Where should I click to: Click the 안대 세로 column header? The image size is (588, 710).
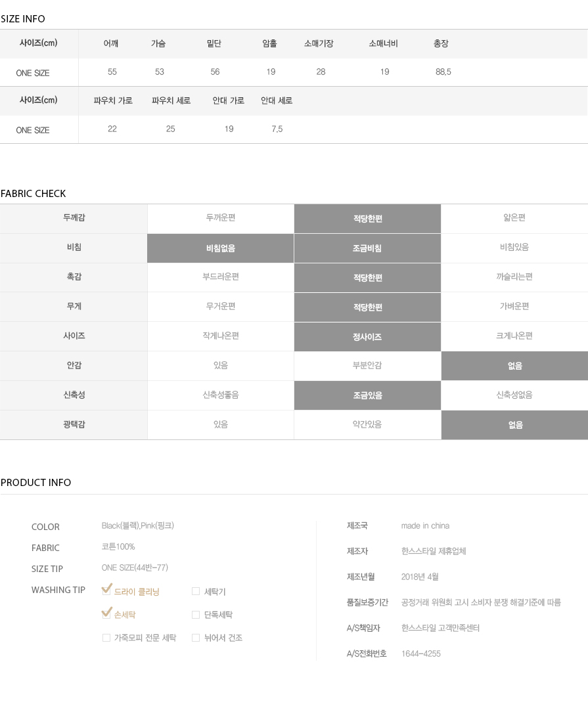tap(277, 100)
